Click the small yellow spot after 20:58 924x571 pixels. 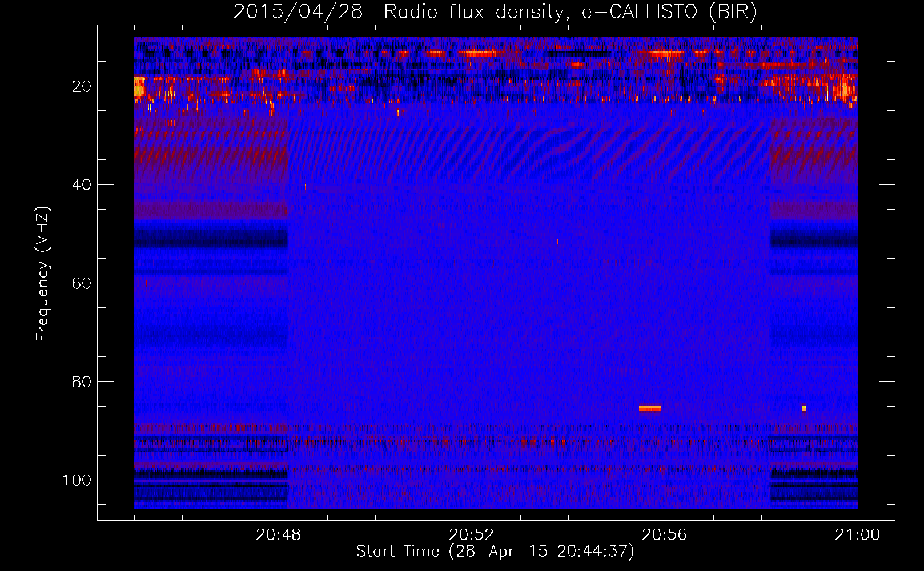coord(804,408)
